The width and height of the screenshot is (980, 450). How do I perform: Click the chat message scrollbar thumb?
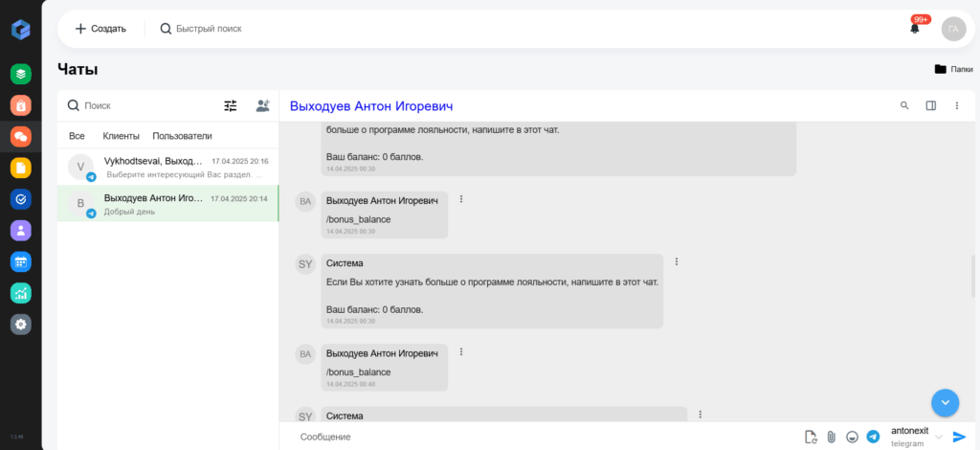tap(972, 277)
